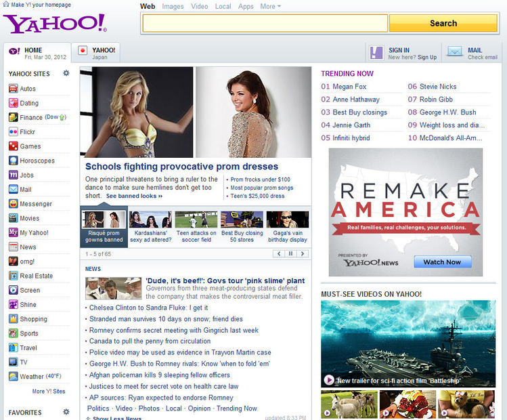Open the Shine icon
The height and width of the screenshot is (420, 507).
(x=14, y=304)
